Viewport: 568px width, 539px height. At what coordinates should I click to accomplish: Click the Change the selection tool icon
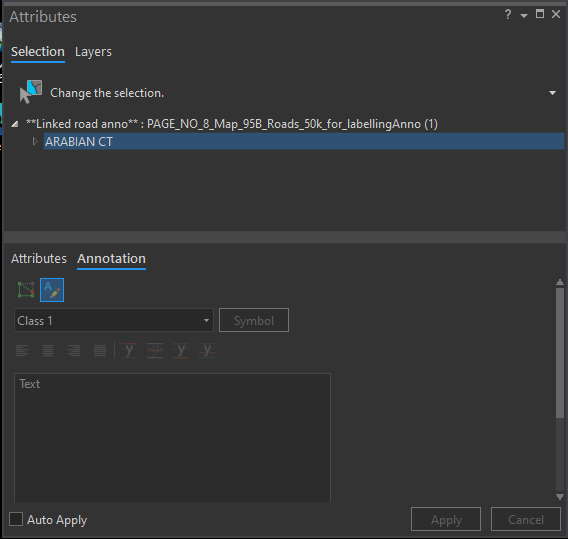30,92
